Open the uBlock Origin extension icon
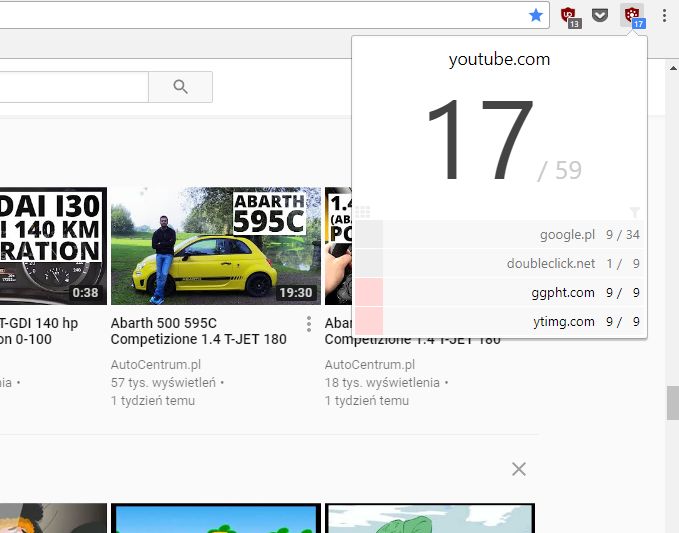 pyautogui.click(x=570, y=17)
